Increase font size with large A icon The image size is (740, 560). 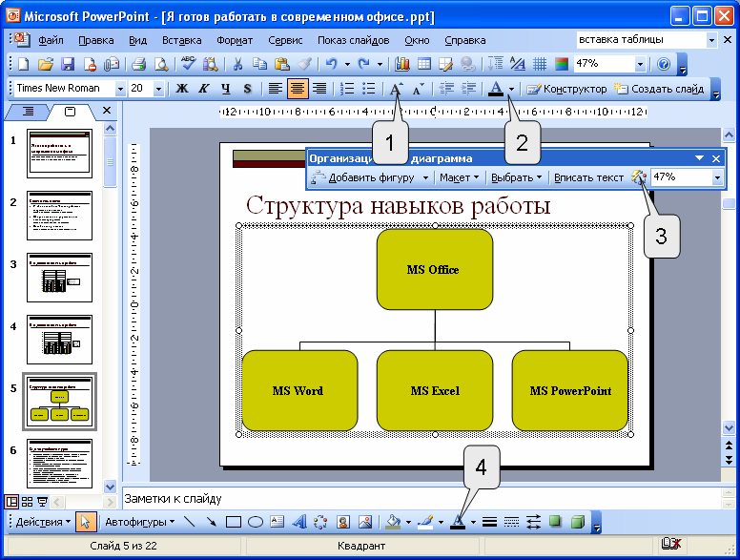396,89
